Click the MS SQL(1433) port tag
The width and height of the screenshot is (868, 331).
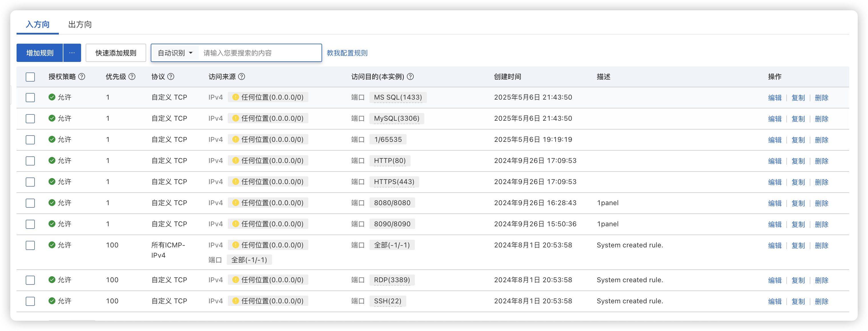click(398, 97)
